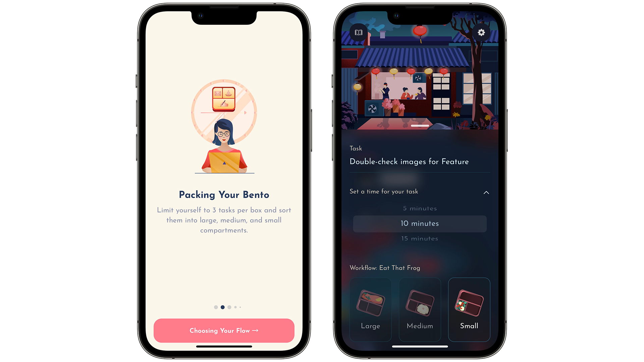Viewport: 644px width, 362px height.
Task: Select the 15 minutes time option
Action: point(419,239)
